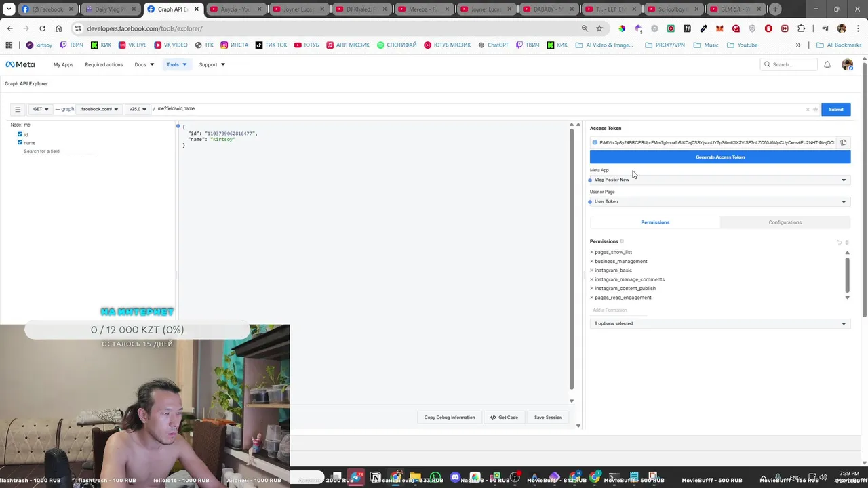Open the eyedropper color picker extension
The height and width of the screenshot is (488, 868).
(703, 28)
